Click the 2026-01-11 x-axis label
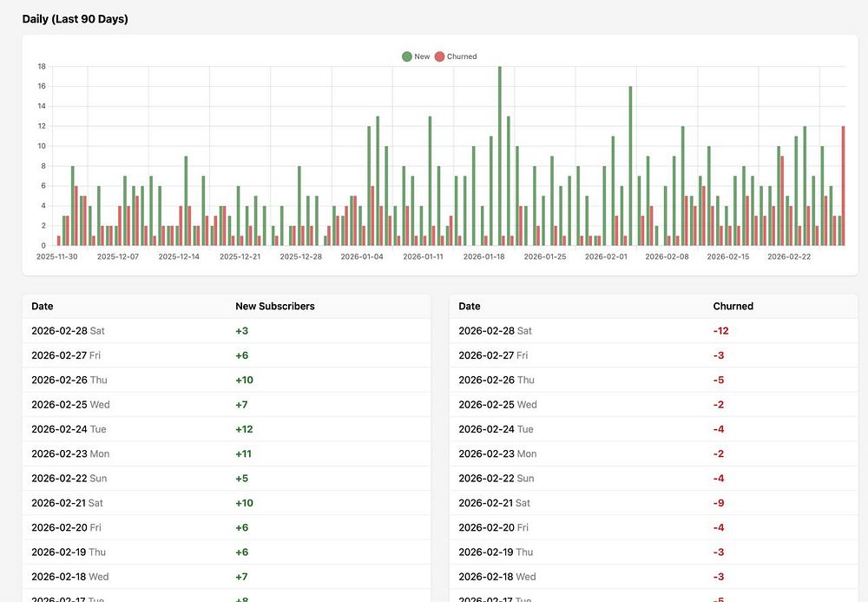Screen dimensions: 868x602 point(423,256)
